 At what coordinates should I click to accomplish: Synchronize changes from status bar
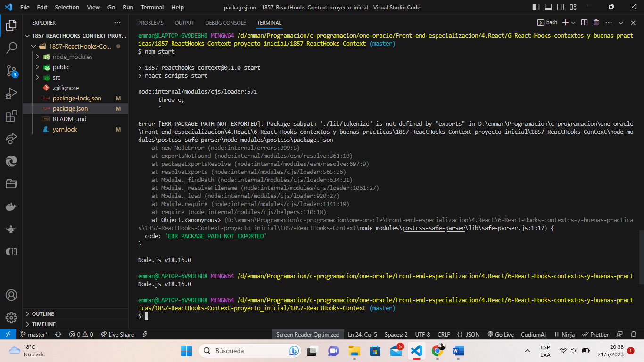pyautogui.click(x=58, y=334)
